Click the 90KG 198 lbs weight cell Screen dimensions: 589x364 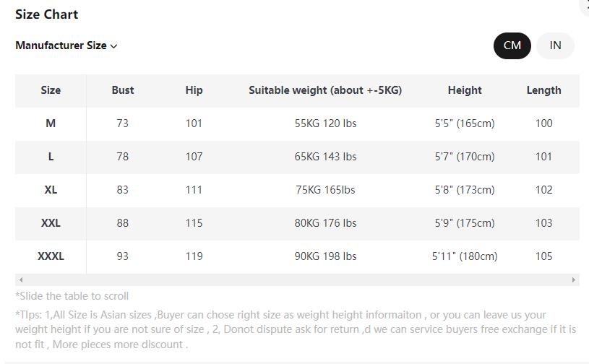[325, 256]
